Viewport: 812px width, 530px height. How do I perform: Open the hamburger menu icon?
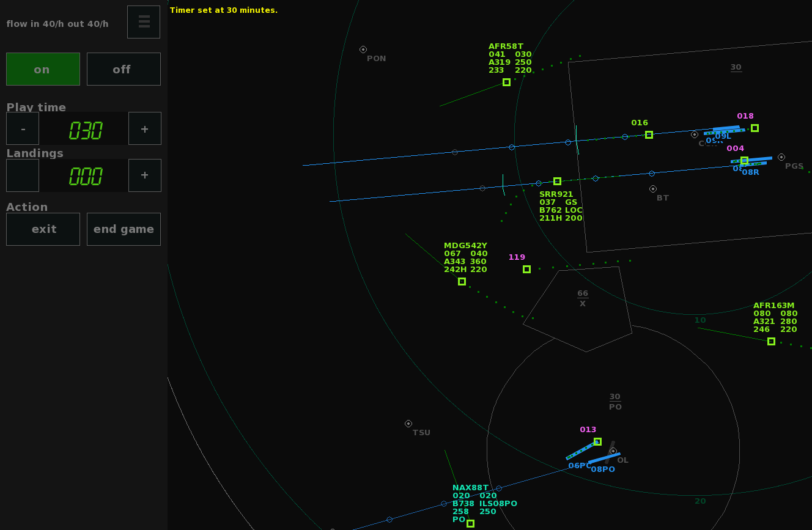click(144, 22)
